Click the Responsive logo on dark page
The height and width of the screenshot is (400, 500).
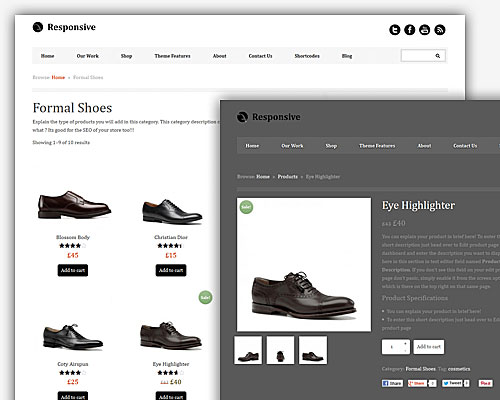(269, 117)
